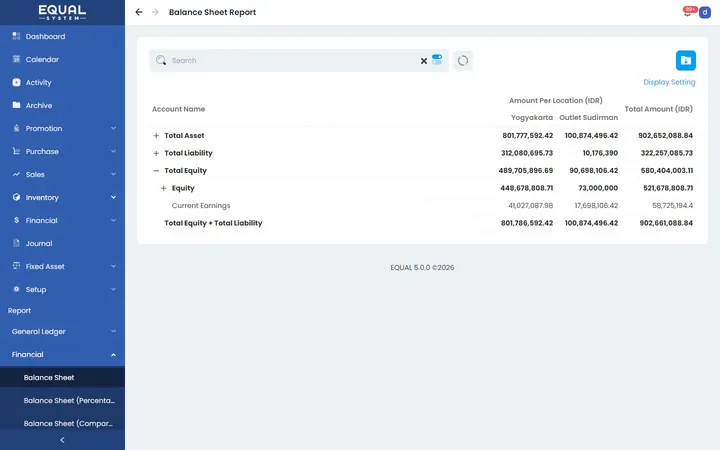Screen dimensions: 720x450
Task: Open the Display Setting link
Action: pos(669,82)
